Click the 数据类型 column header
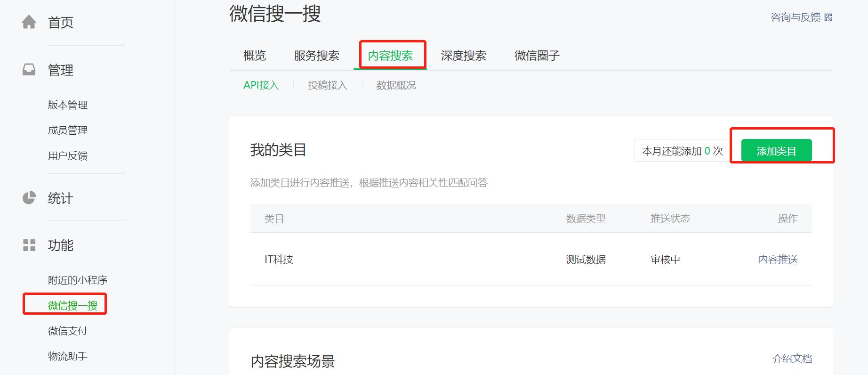Screen dimensions: 868x375 586,219
